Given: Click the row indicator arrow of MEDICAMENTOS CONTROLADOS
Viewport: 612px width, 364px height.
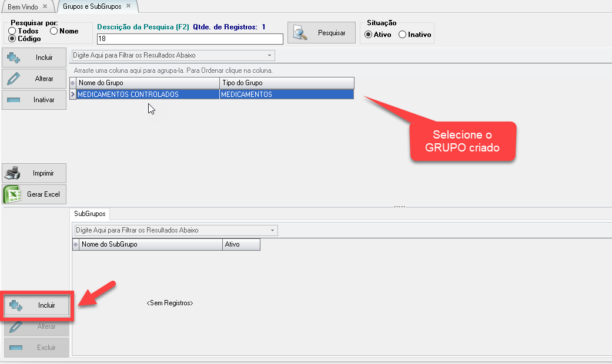Looking at the screenshot, I should click(x=73, y=95).
